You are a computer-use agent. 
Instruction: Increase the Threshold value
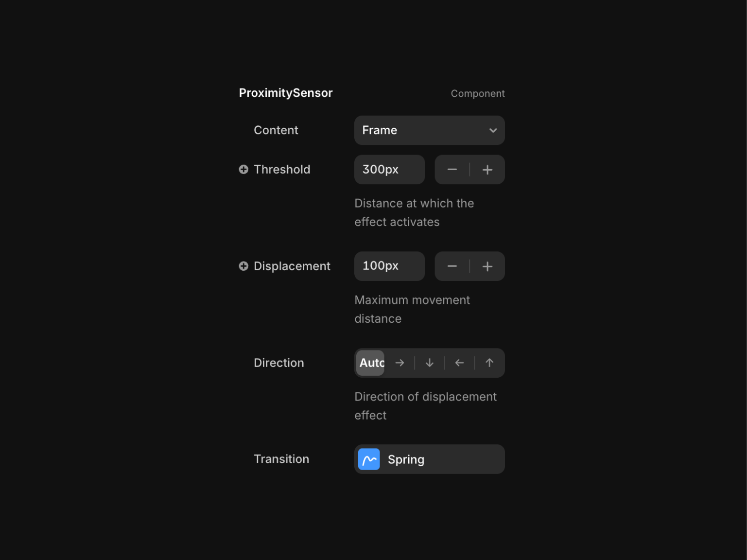click(x=487, y=170)
